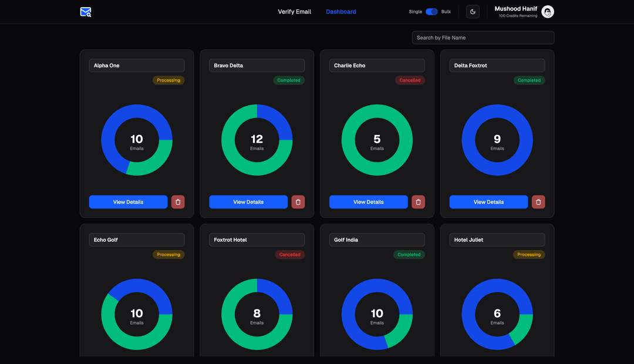The height and width of the screenshot is (364, 634).
Task: Edit the Golf India file name field
Action: 377,240
